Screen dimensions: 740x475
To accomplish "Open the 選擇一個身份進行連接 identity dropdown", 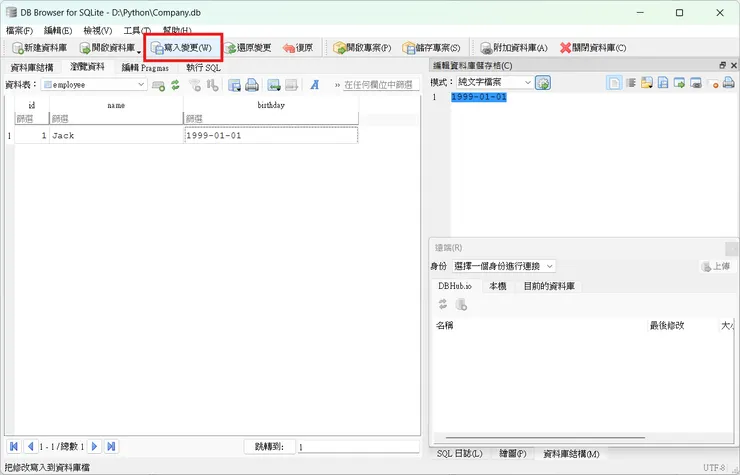I will (x=503, y=266).
